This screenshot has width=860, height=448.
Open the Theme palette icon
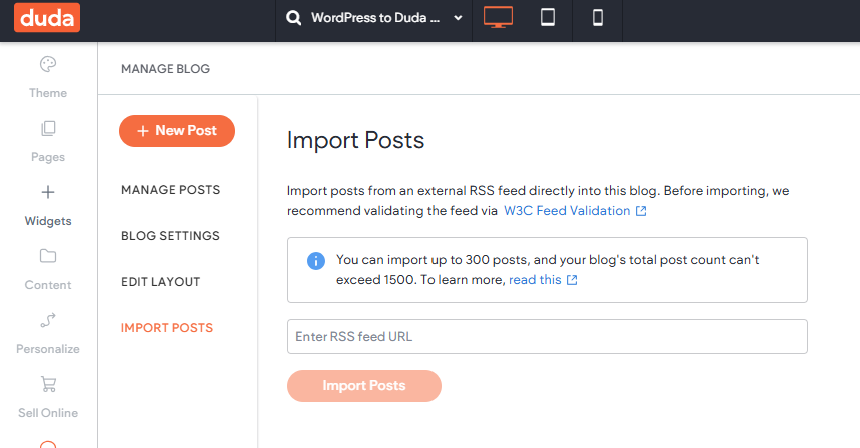tap(48, 64)
